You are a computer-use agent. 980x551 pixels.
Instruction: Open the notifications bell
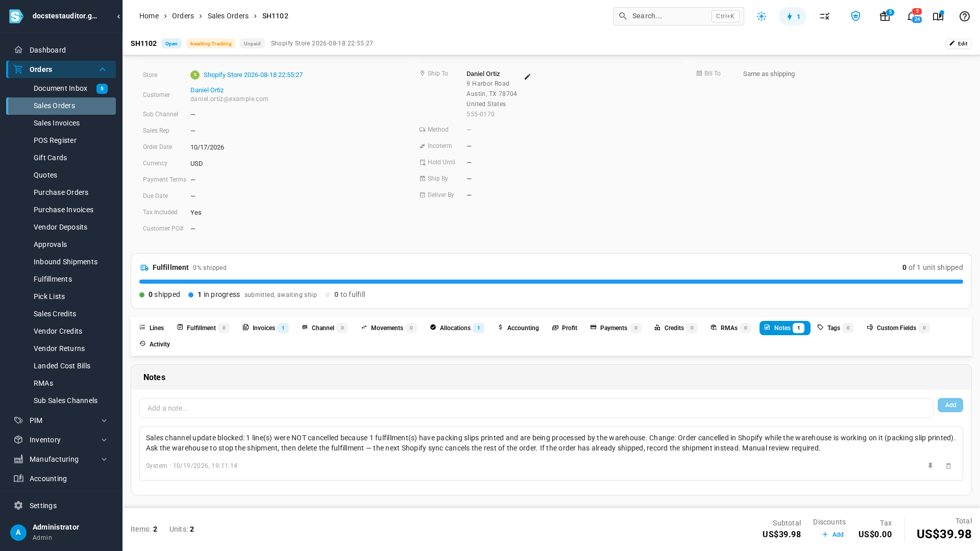click(913, 16)
